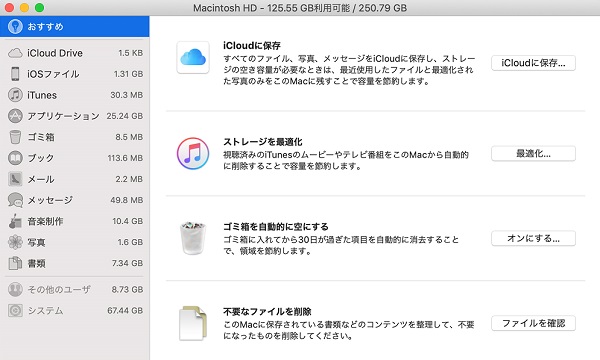Minimize window with the yellow button
Image resolution: width=600 pixels, height=360 pixels.
tap(24, 8)
